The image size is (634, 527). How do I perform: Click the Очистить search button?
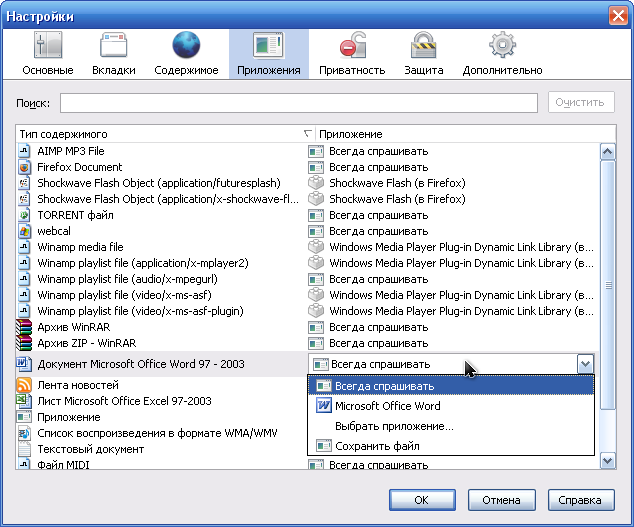pos(581,102)
